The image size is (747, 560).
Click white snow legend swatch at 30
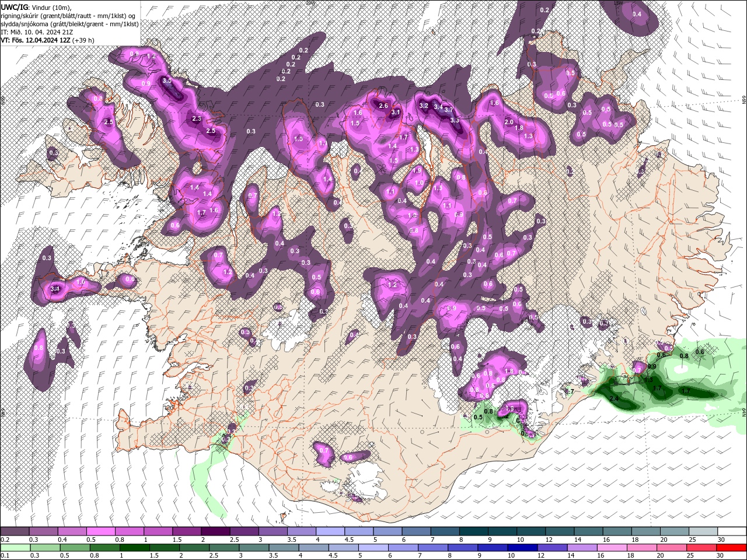pyautogui.click(x=732, y=531)
